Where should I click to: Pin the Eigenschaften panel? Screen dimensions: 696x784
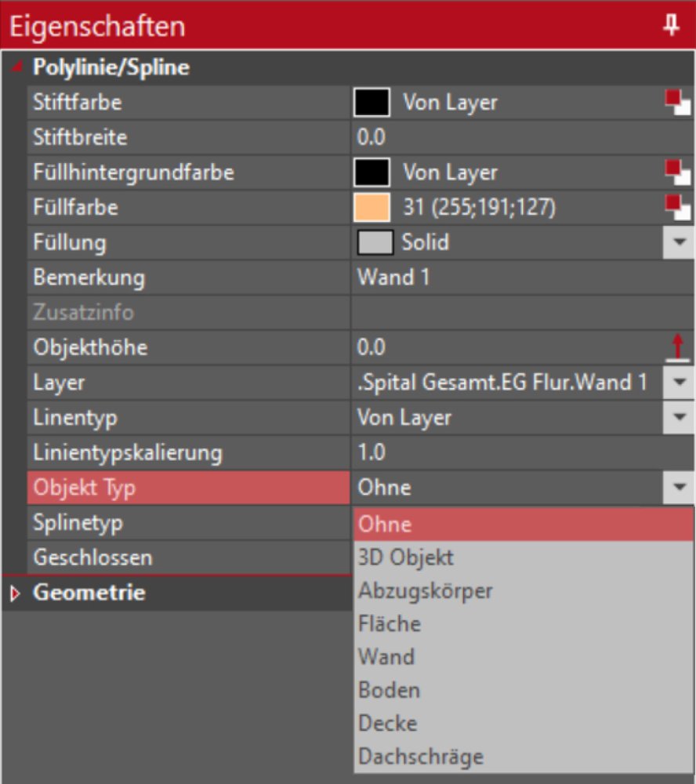tap(671, 25)
